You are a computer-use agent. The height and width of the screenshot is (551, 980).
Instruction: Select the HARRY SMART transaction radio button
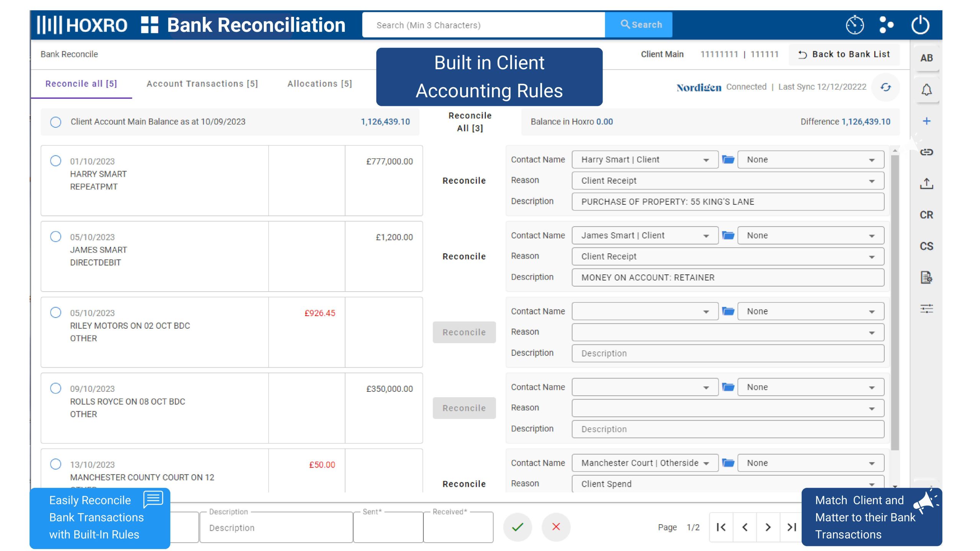pyautogui.click(x=56, y=161)
